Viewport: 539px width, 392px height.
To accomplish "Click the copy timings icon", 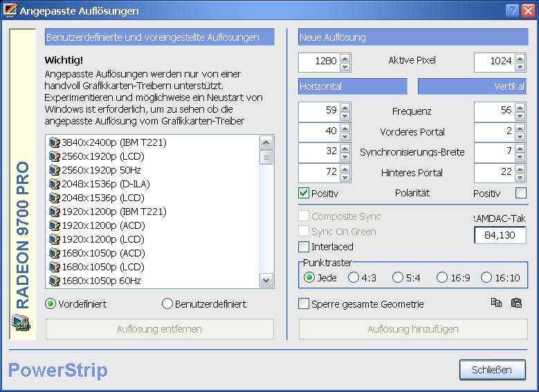I will (496, 303).
